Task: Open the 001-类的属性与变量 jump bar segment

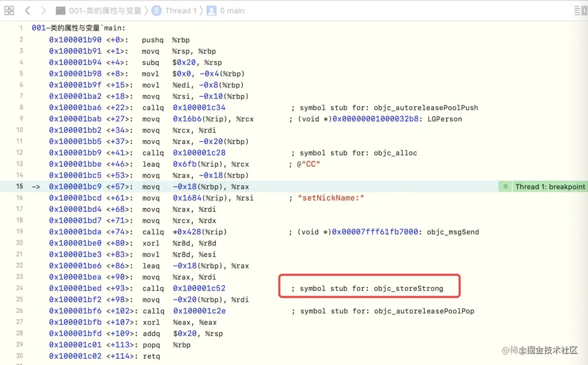Action: (105, 10)
